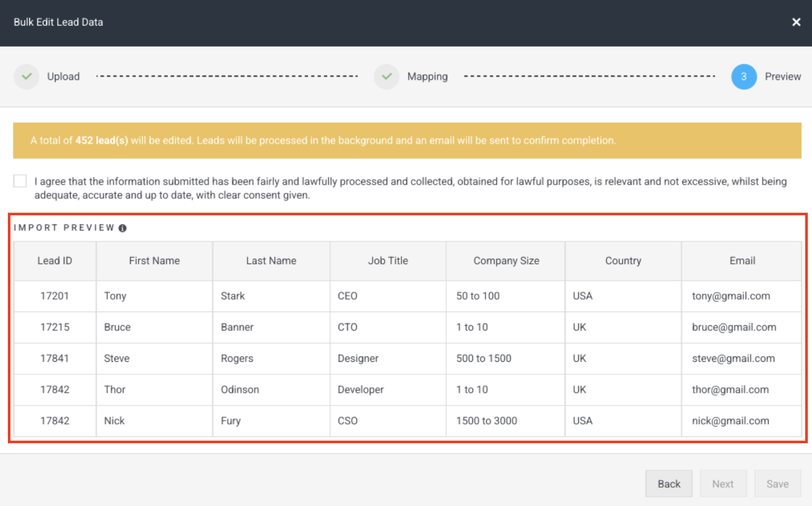Click Bruce Banner's UK country cell
This screenshot has height=506, width=812.
click(x=623, y=327)
